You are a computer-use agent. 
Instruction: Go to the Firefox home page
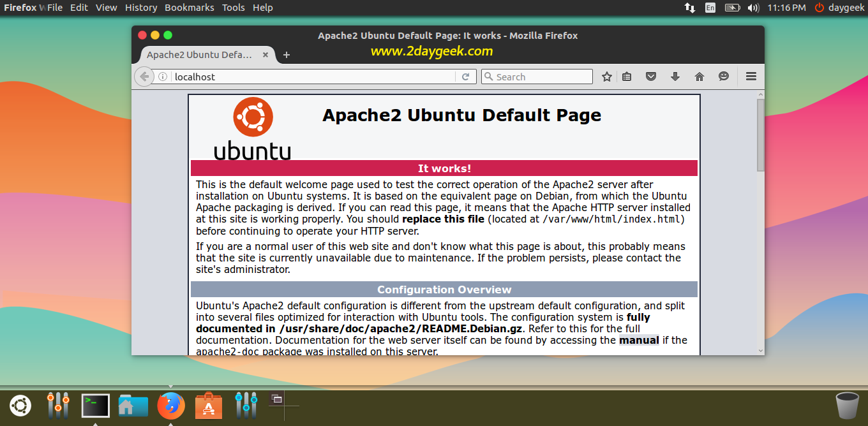[x=700, y=77]
